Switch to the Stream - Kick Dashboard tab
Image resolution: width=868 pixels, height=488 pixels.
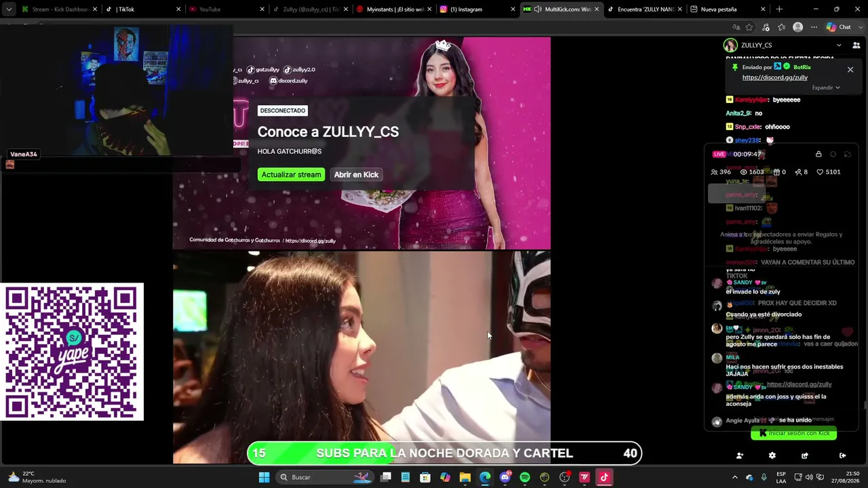(x=58, y=9)
